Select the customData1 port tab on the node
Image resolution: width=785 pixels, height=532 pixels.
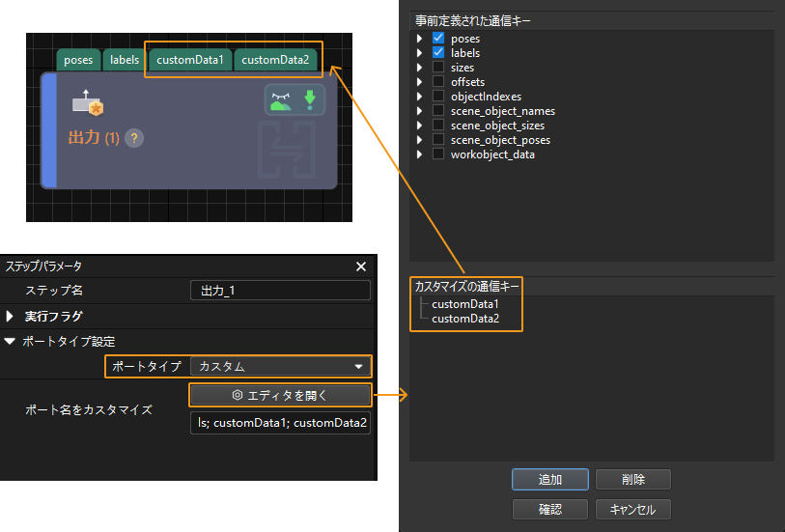click(x=190, y=60)
